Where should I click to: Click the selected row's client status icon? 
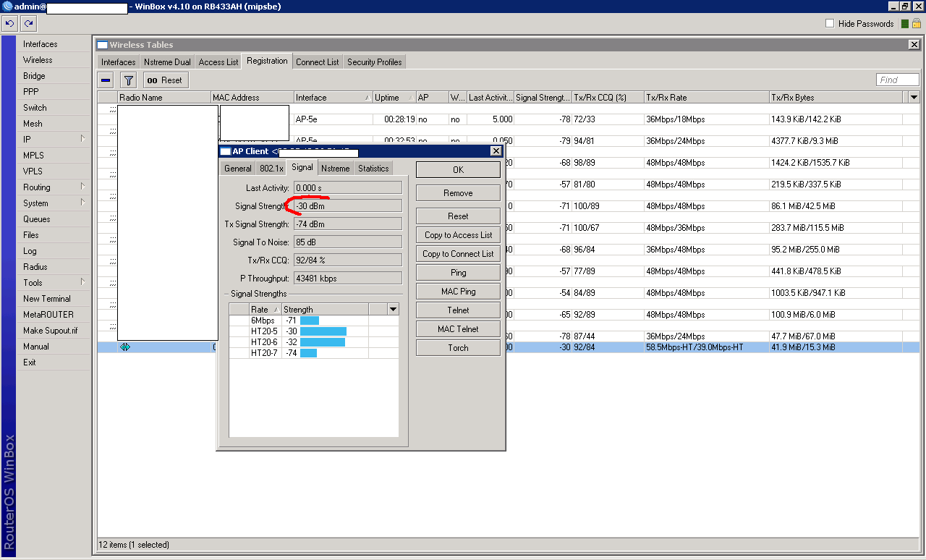pyautogui.click(x=124, y=347)
